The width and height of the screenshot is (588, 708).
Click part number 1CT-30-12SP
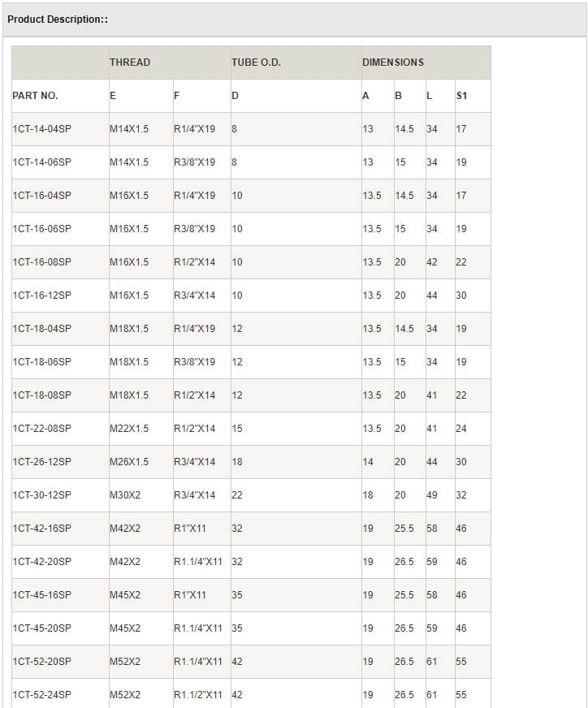(x=42, y=495)
